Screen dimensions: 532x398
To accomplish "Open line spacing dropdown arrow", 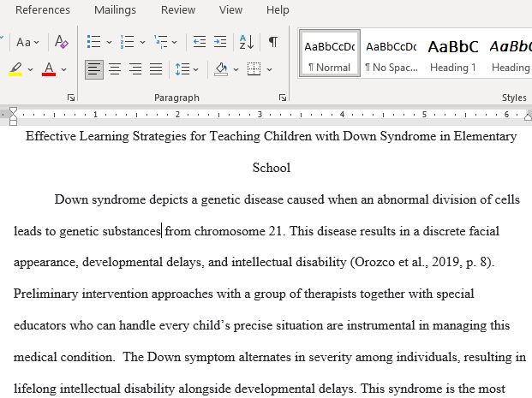I will [x=196, y=70].
